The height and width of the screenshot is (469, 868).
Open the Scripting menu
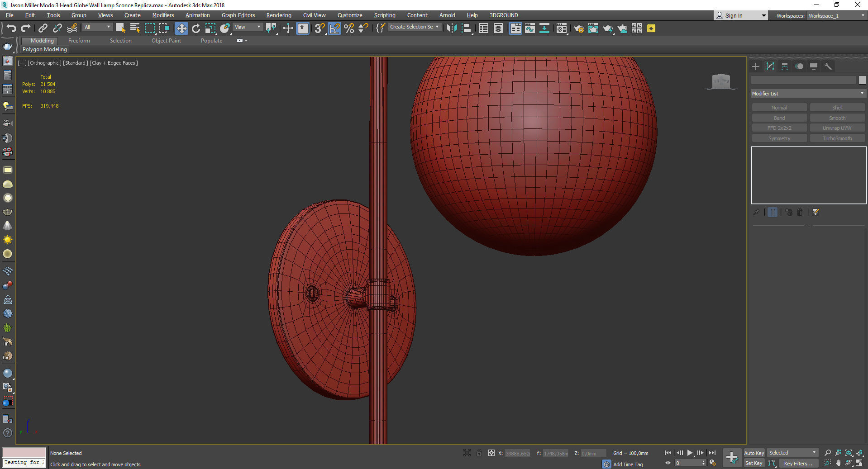(385, 15)
